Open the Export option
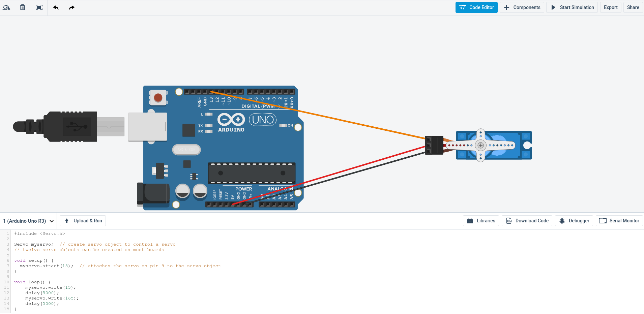 tap(611, 7)
